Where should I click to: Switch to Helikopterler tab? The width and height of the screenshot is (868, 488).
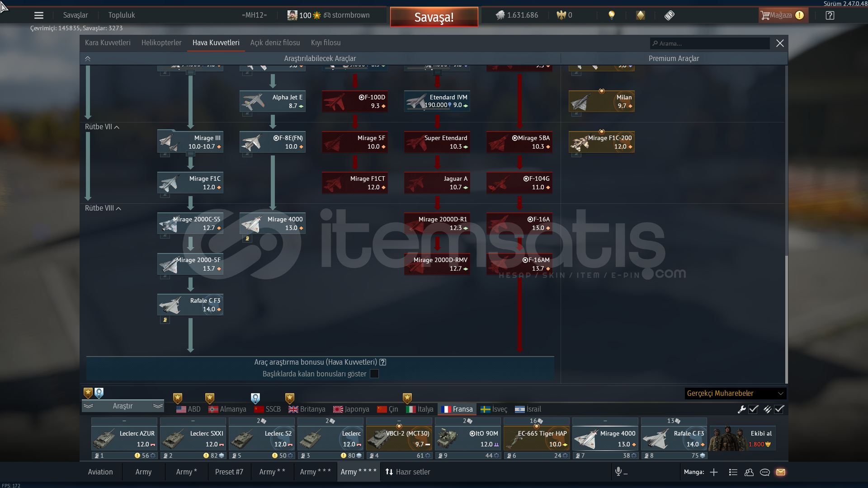pyautogui.click(x=161, y=43)
